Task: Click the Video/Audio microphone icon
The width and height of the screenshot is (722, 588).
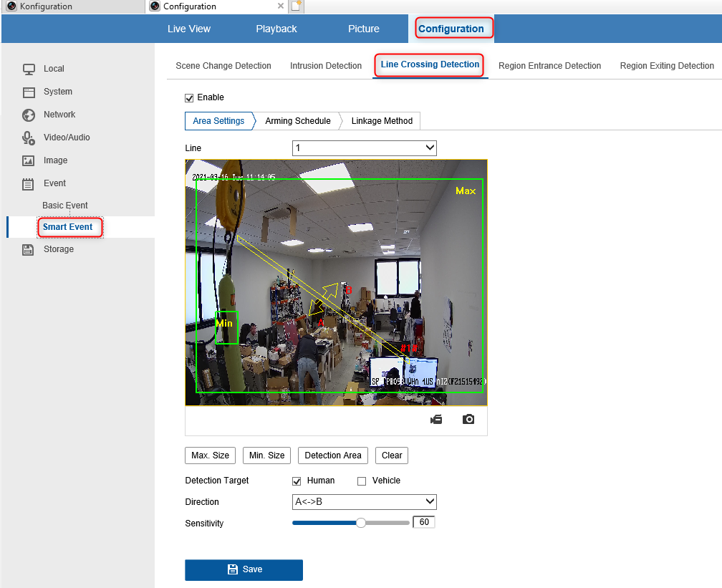Action: [29, 138]
